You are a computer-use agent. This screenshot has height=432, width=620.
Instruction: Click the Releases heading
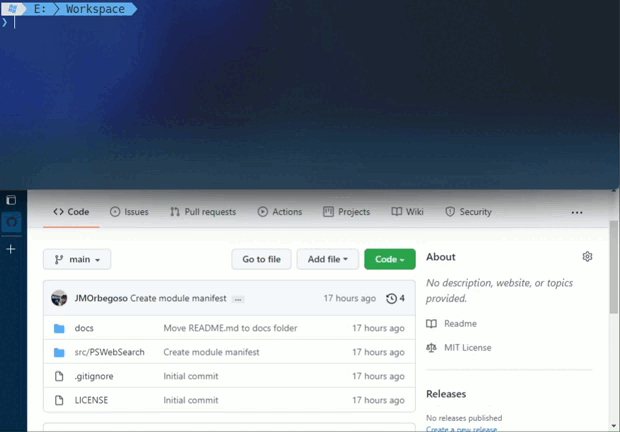(446, 394)
